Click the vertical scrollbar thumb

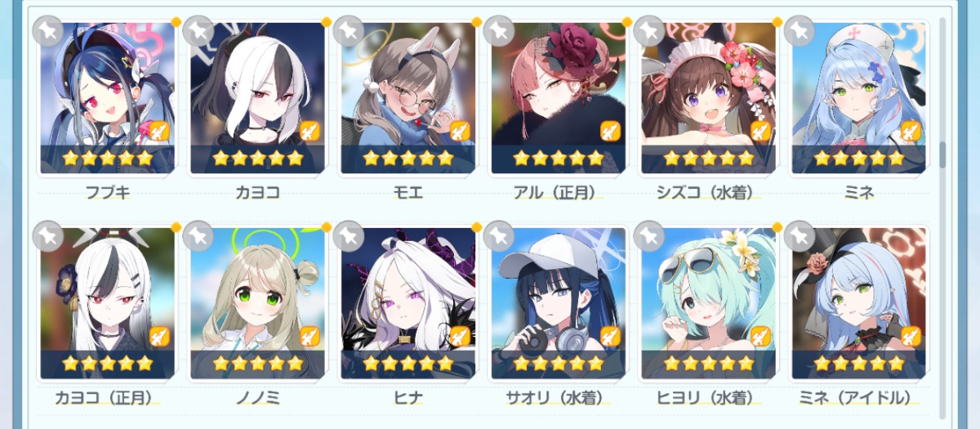(942, 154)
